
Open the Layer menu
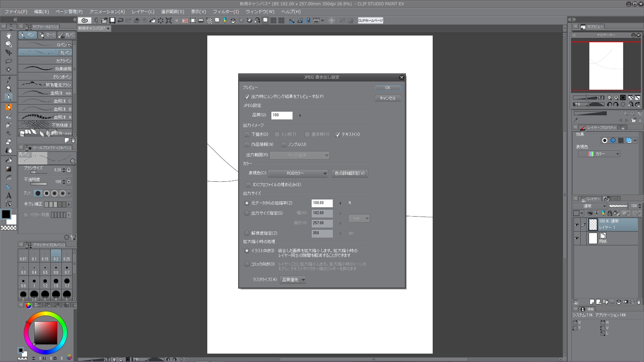pos(143,11)
